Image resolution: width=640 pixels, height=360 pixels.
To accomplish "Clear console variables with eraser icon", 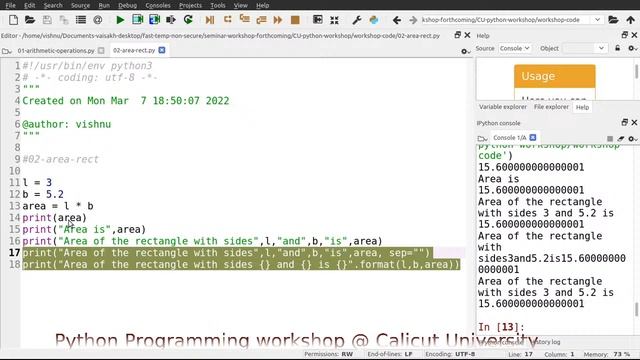I will coord(621,138).
